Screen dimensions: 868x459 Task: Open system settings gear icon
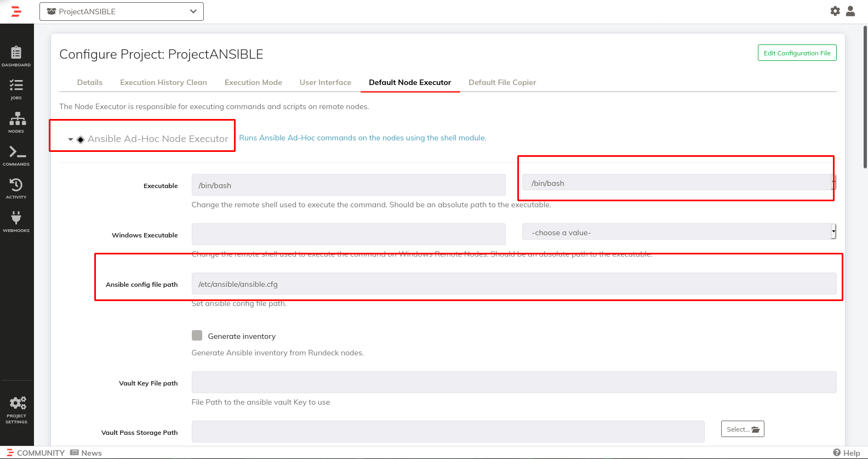click(x=835, y=11)
